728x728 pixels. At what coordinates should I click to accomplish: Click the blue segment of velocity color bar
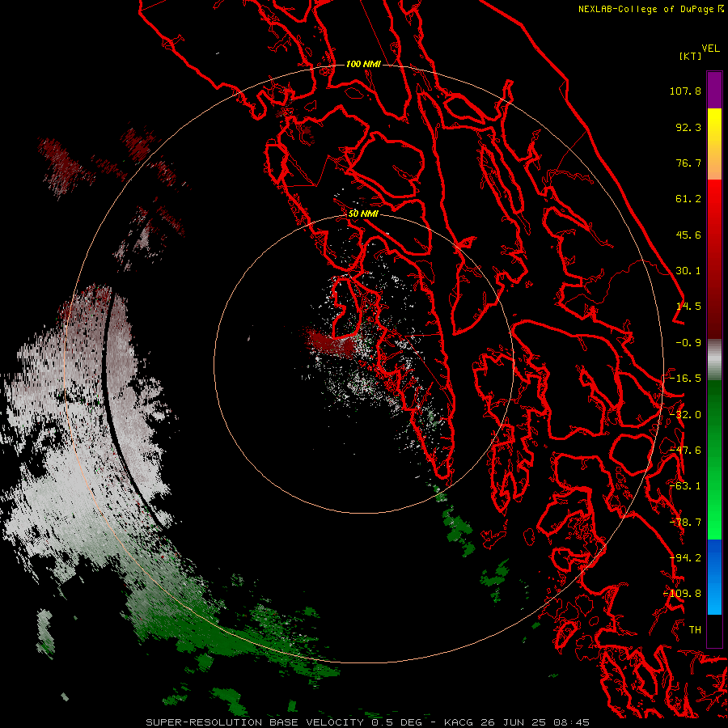(714, 577)
